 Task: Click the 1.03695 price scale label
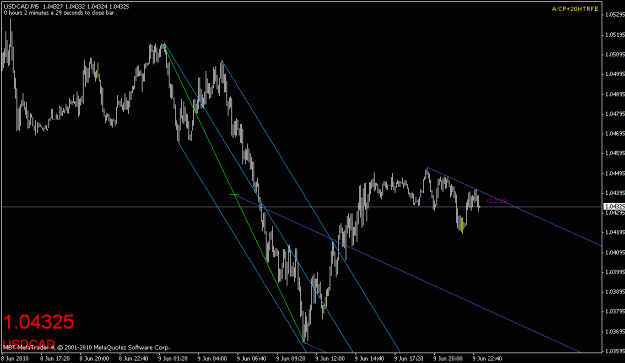[614, 331]
